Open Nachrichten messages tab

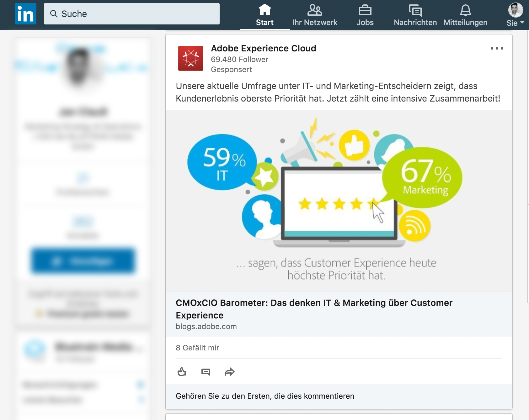[x=415, y=15]
